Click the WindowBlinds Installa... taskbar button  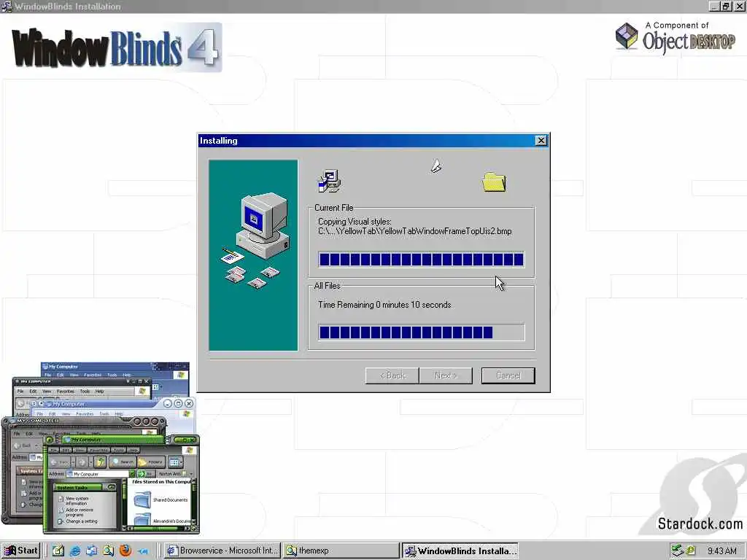[460, 551]
